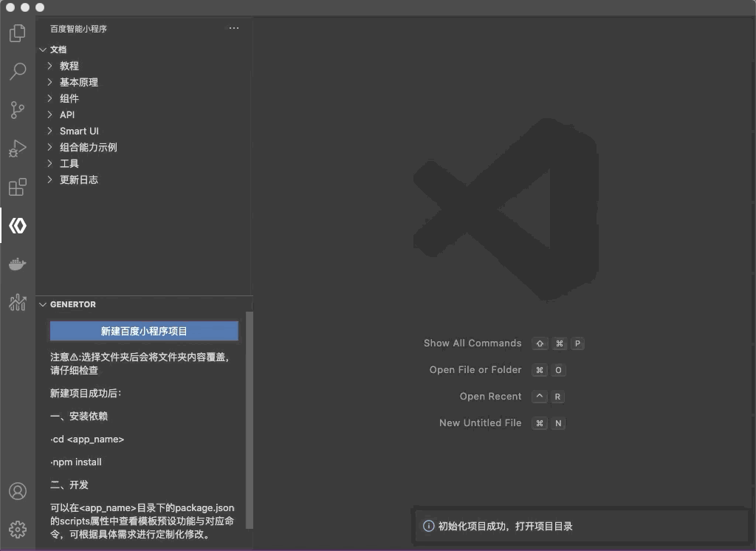756x551 pixels.
Task: Click the R key badge for Open Recent
Action: [557, 397]
